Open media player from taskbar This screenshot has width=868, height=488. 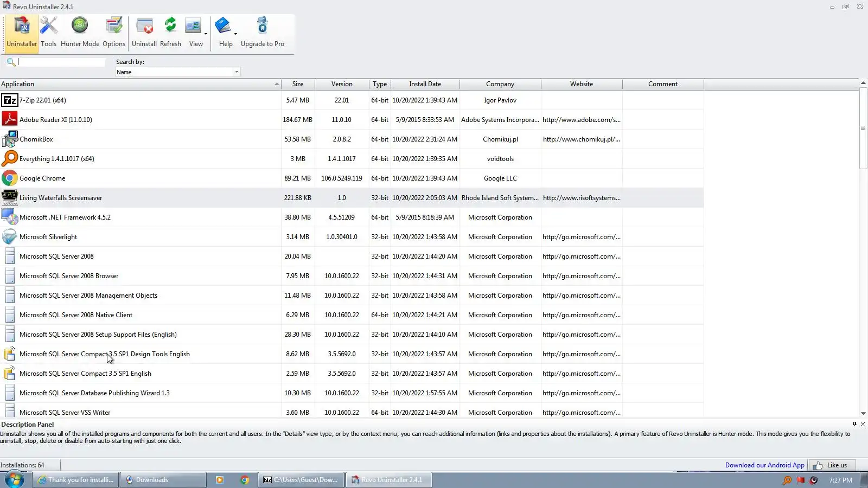220,480
